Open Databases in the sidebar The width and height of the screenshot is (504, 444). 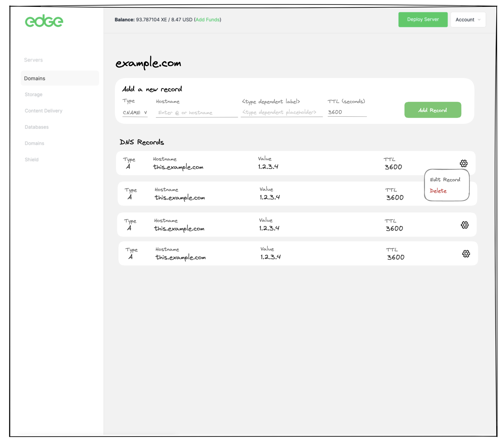tap(37, 127)
